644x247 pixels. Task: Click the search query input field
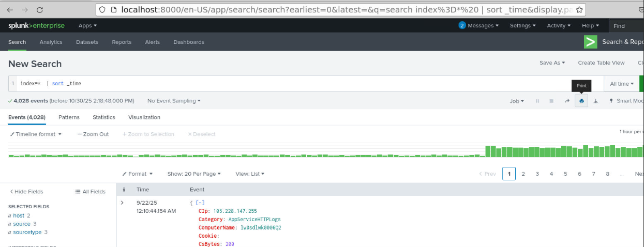tap(310, 84)
